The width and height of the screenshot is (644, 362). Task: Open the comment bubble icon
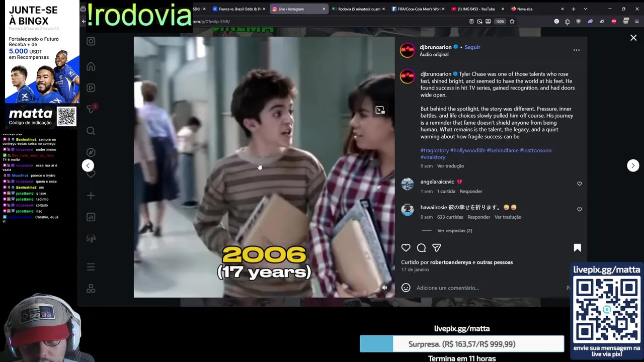click(421, 247)
